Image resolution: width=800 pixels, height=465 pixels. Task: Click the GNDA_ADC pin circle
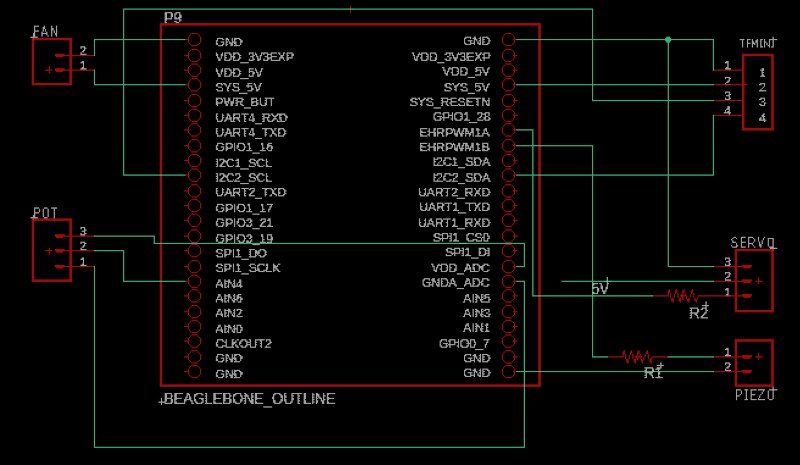pyautogui.click(x=509, y=281)
